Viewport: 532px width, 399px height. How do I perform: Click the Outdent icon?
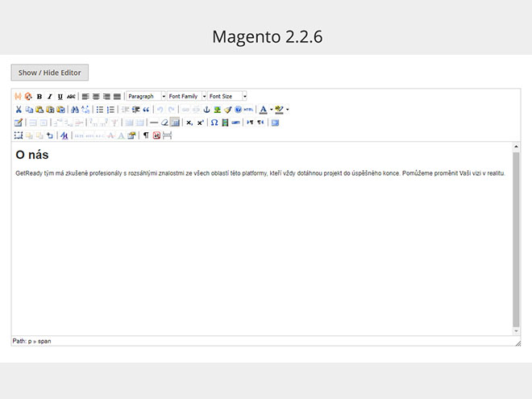point(125,110)
